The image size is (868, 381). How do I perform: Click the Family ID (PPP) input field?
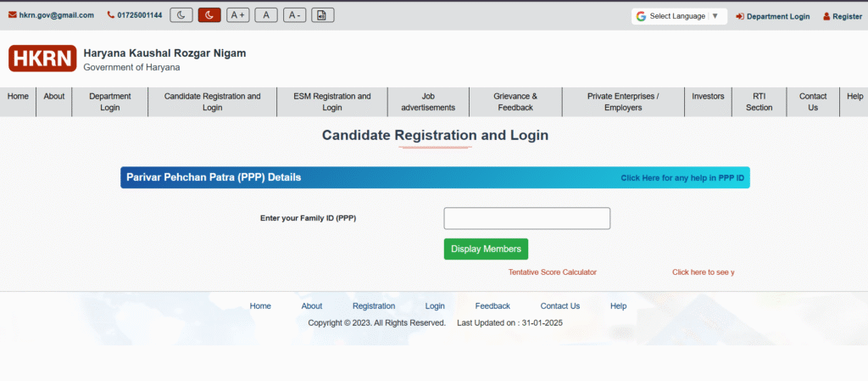pos(526,218)
